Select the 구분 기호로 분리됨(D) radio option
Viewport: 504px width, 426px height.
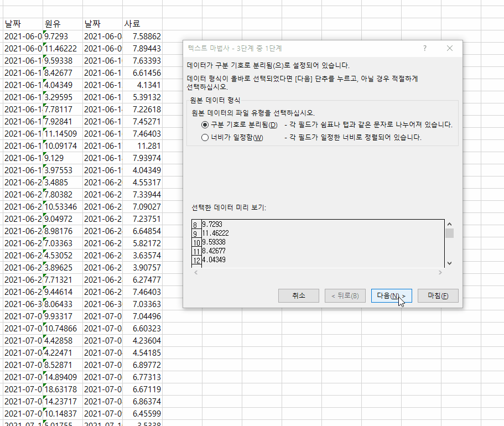240,124
